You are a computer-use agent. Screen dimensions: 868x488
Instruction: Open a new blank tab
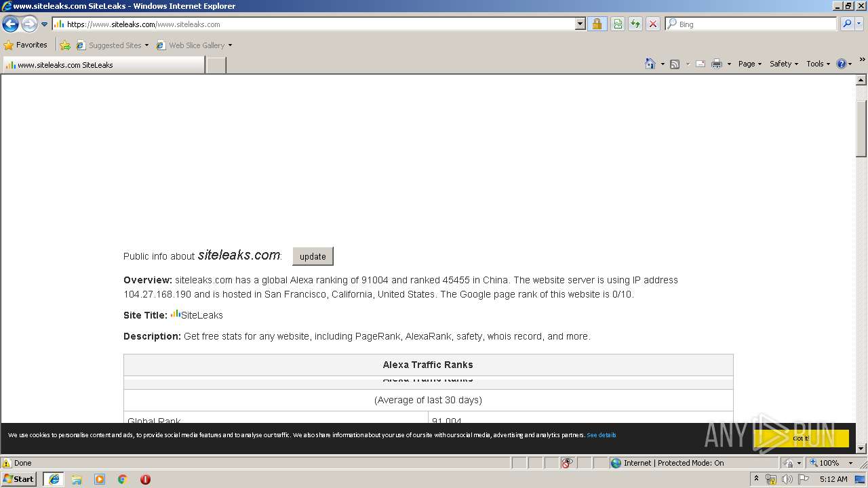216,65
